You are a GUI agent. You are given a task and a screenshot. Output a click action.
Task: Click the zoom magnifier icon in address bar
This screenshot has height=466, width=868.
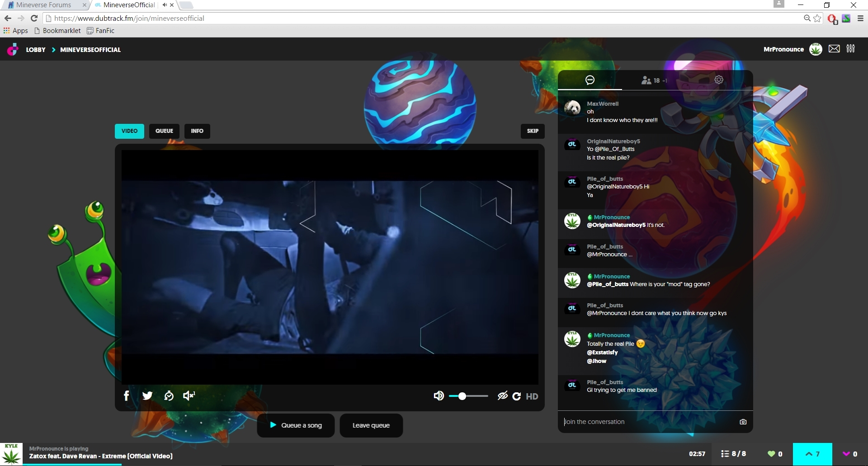pos(807,18)
